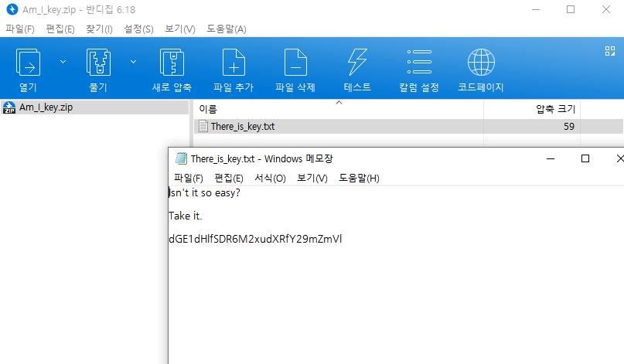The height and width of the screenshot is (364, 624).
Task: Click the Notepad icon in the title bar
Action: click(x=181, y=158)
